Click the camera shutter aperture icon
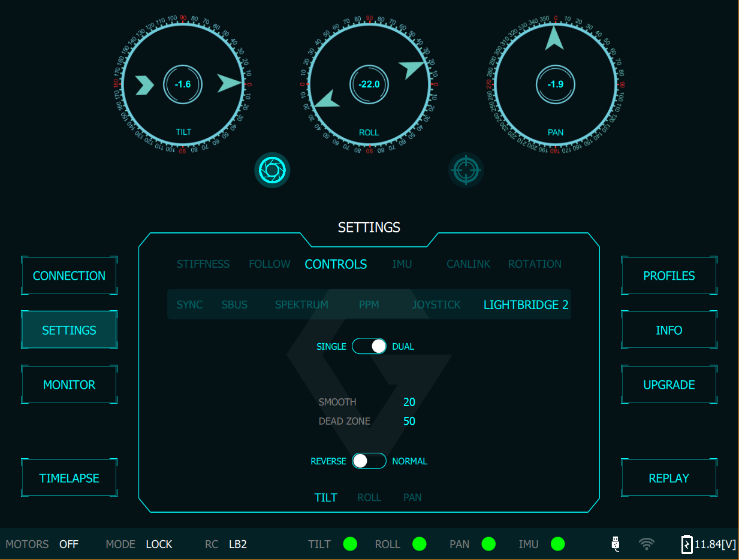Viewport: 739px width, 560px height. point(272,170)
